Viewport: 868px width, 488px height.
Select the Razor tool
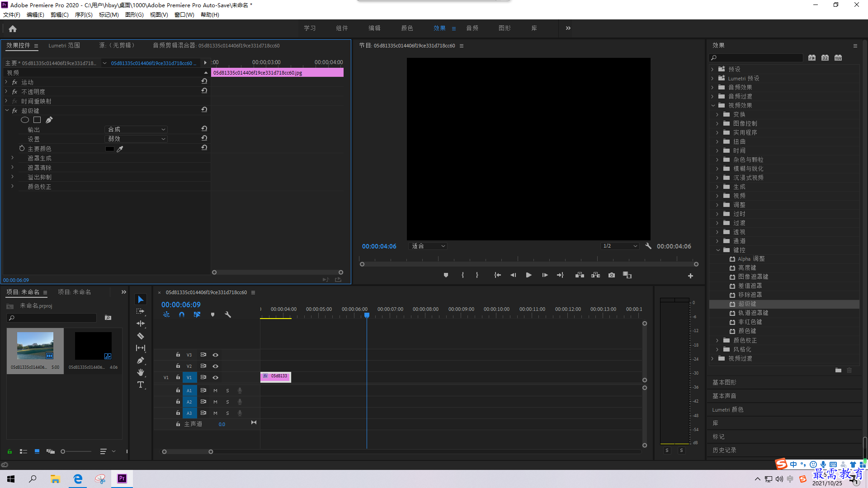141,336
